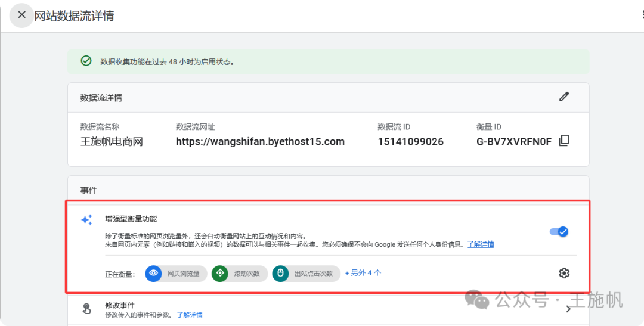The image size is (644, 326).
Task: Close the 网站数据流详情 panel
Action: [x=21, y=15]
